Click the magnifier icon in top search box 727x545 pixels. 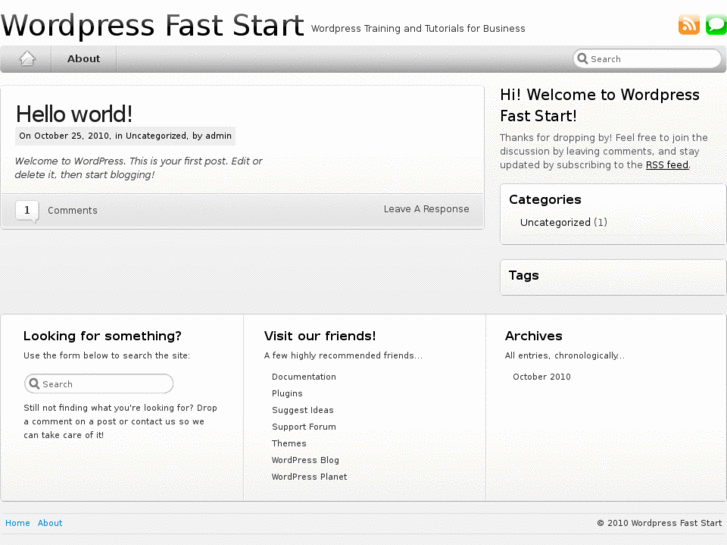(x=582, y=58)
